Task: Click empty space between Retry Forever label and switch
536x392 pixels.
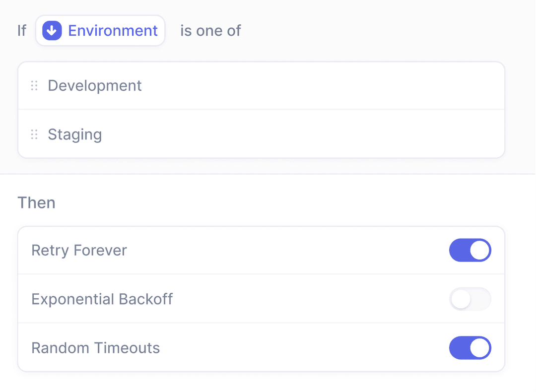Action: point(288,250)
